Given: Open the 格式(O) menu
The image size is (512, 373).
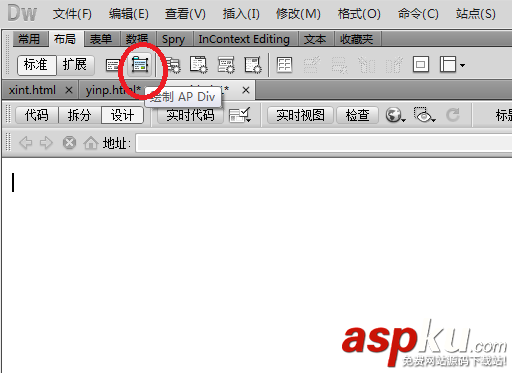Looking at the screenshot, I should [359, 14].
